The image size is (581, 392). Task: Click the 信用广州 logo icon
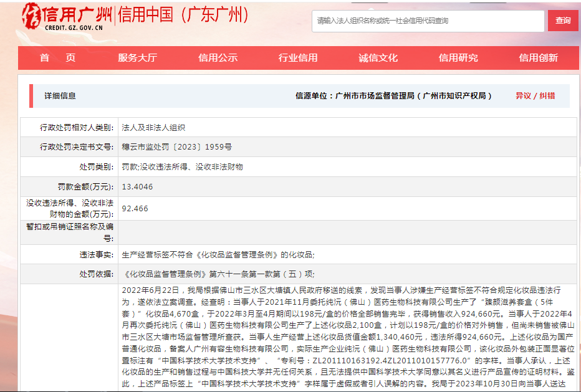click(31, 16)
